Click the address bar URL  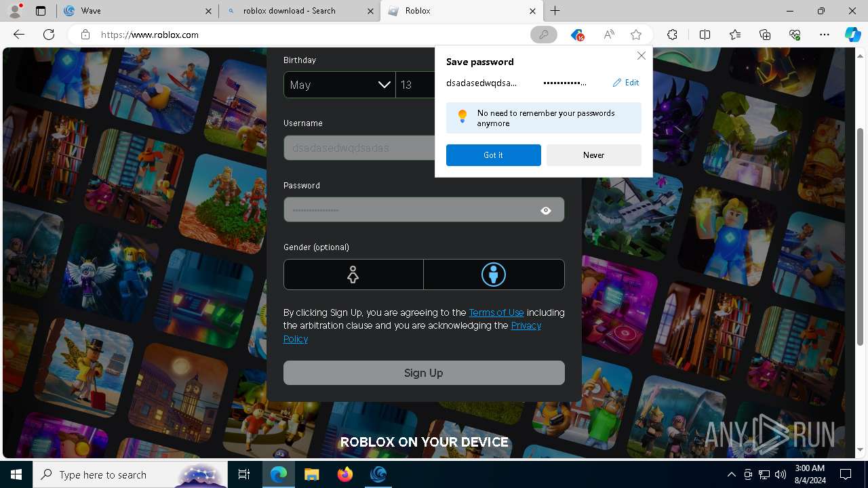(150, 35)
